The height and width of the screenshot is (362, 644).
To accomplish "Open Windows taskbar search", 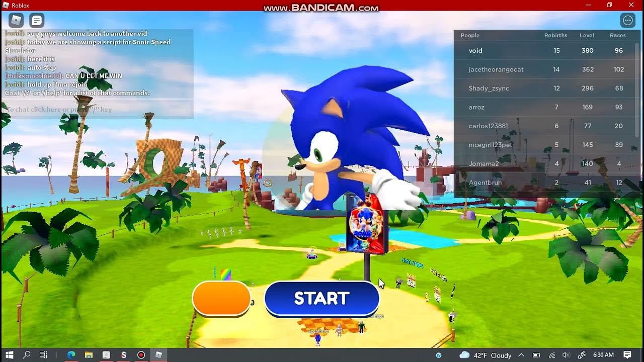I will [27, 355].
